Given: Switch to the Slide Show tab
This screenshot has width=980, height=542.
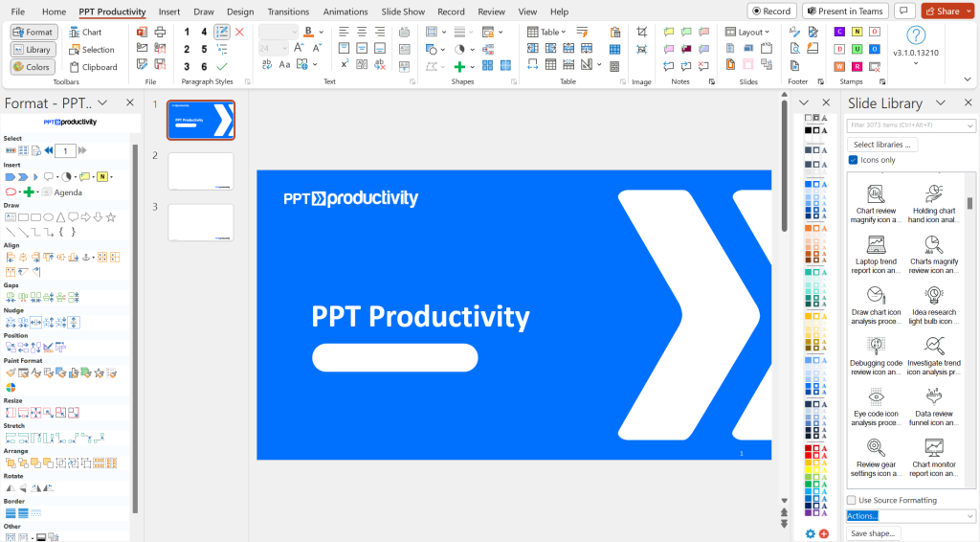Looking at the screenshot, I should tap(403, 11).
